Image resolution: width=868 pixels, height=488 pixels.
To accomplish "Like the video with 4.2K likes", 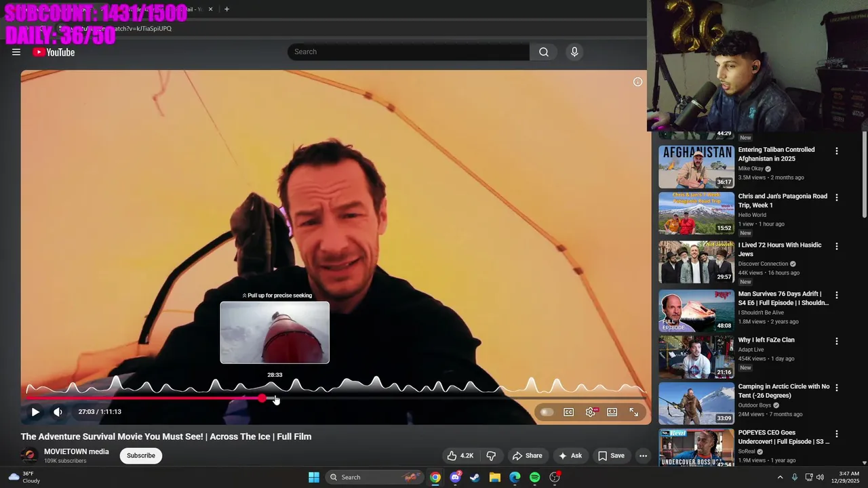I will [460, 455].
